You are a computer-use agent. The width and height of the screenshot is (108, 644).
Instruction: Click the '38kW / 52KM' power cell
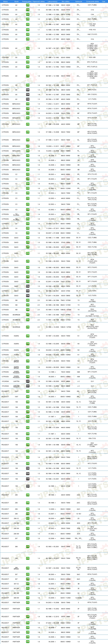[65, 90]
